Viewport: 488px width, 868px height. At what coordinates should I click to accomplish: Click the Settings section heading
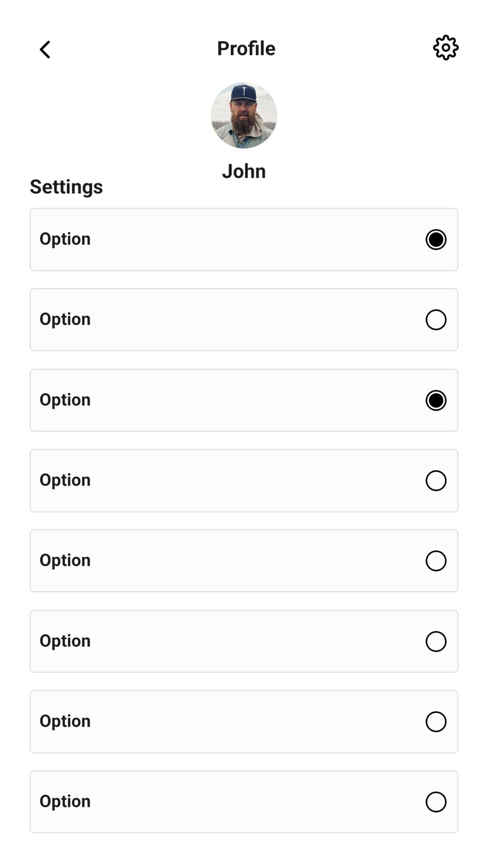tap(66, 187)
